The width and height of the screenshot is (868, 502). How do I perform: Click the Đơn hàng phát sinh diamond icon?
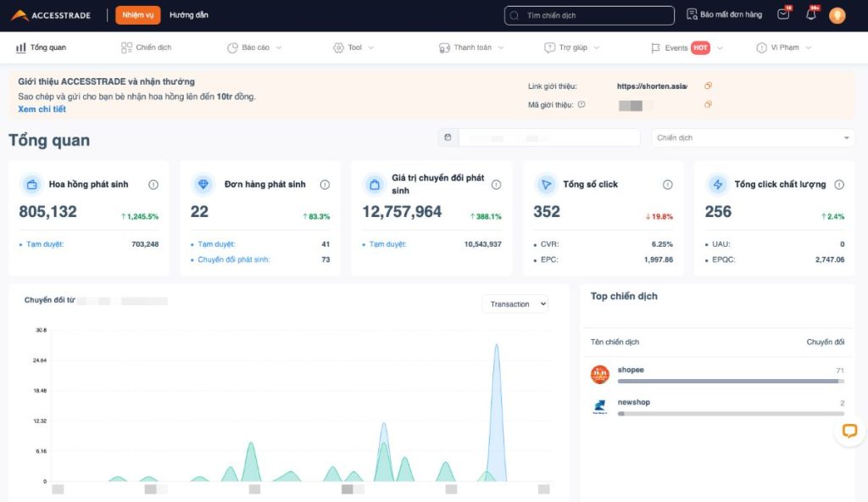pos(203,185)
